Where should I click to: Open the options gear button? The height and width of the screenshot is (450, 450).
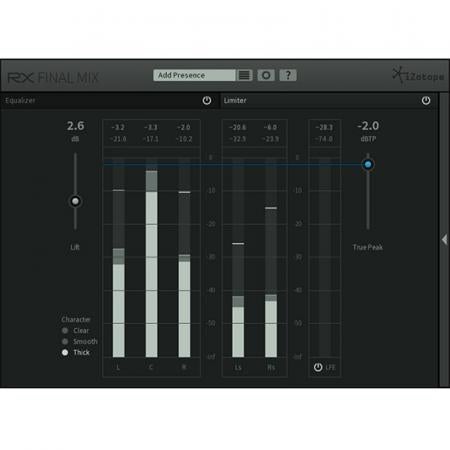266,75
